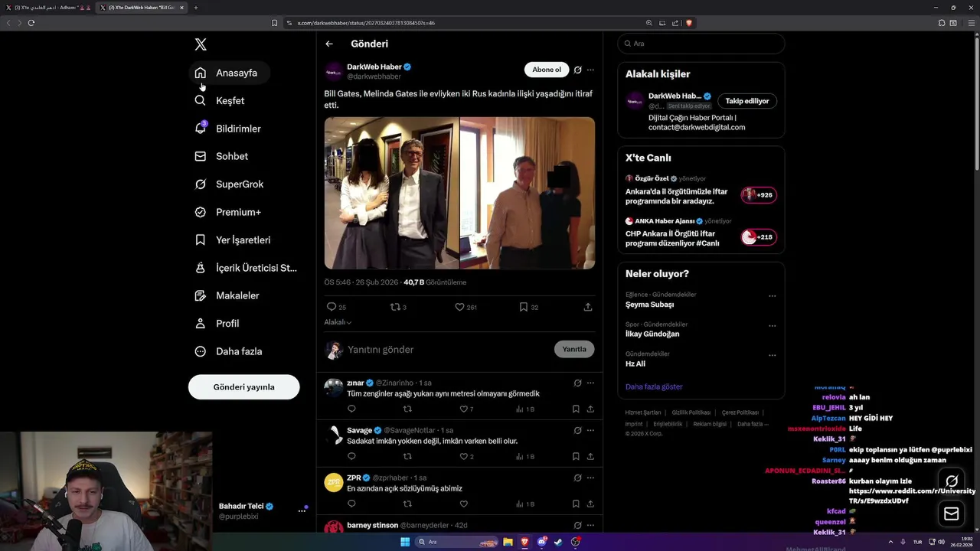Click the X logo in sidebar
Viewport: 980px width, 551px height.
tap(201, 44)
